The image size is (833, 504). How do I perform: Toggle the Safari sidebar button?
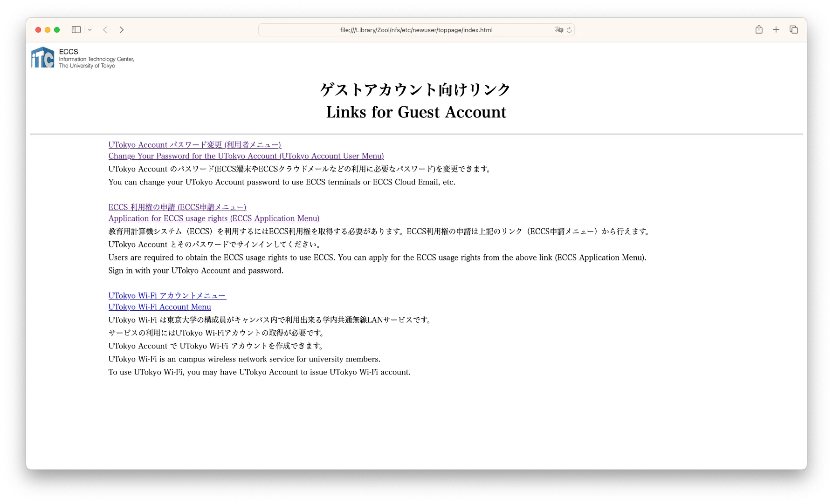(76, 30)
